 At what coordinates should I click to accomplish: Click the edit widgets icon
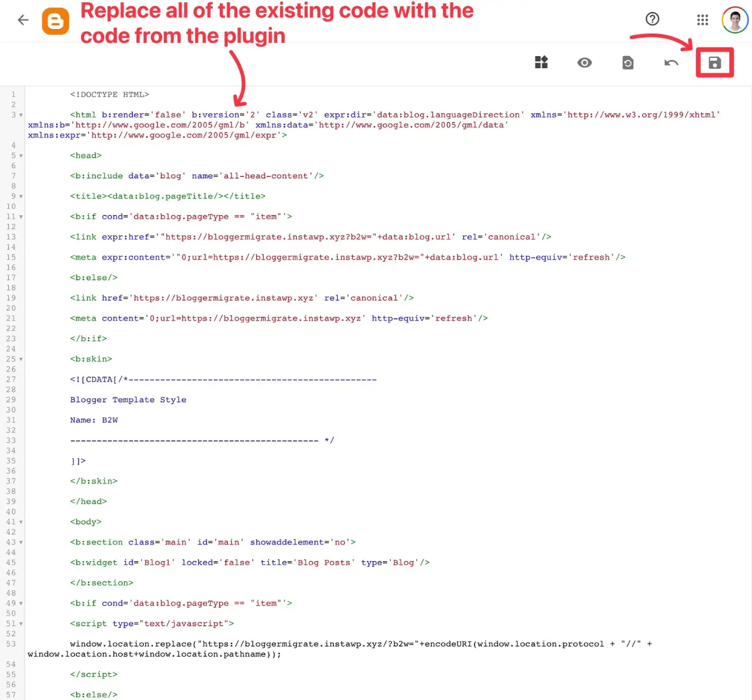[541, 62]
